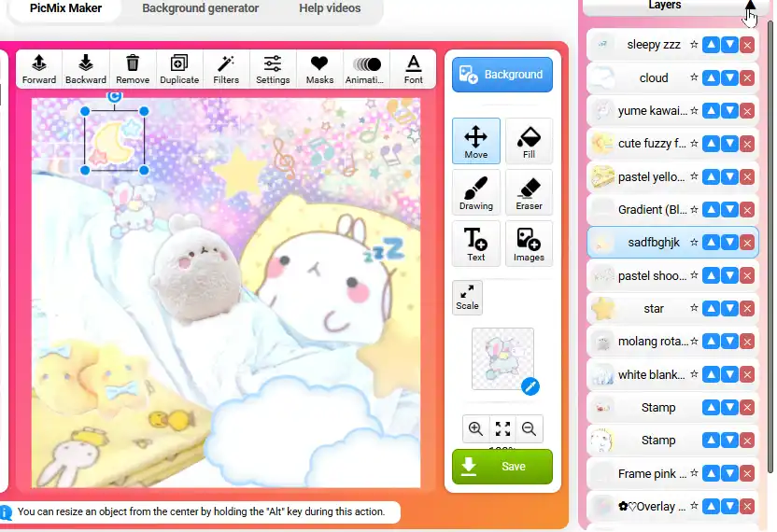This screenshot has height=532, width=777.
Task: Click the Forward toolbar icon
Action: (x=38, y=69)
